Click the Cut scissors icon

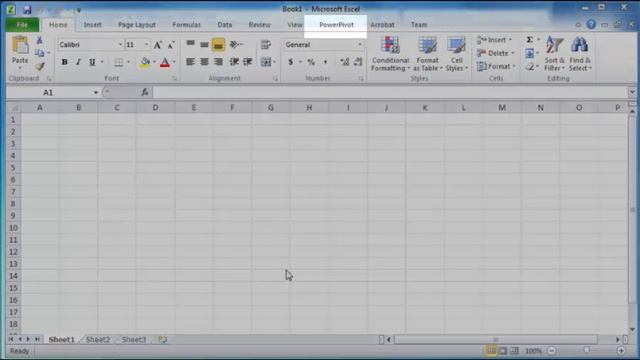[39, 40]
